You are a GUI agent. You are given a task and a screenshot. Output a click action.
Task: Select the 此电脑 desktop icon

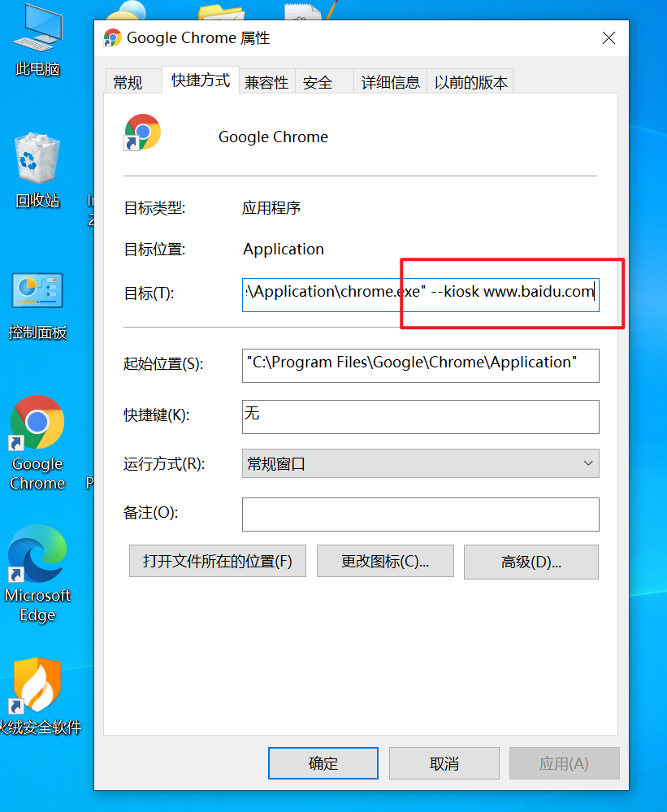(x=37, y=41)
